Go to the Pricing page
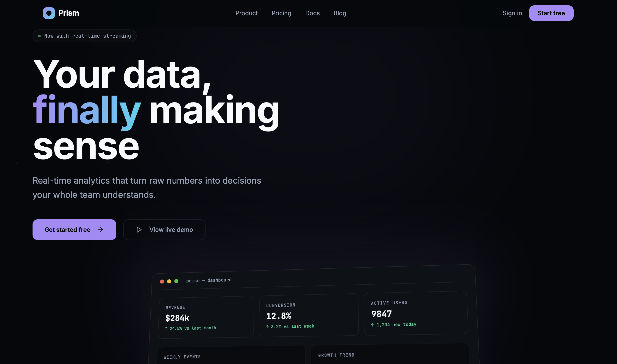Image resolution: width=617 pixels, height=364 pixels. [281, 13]
